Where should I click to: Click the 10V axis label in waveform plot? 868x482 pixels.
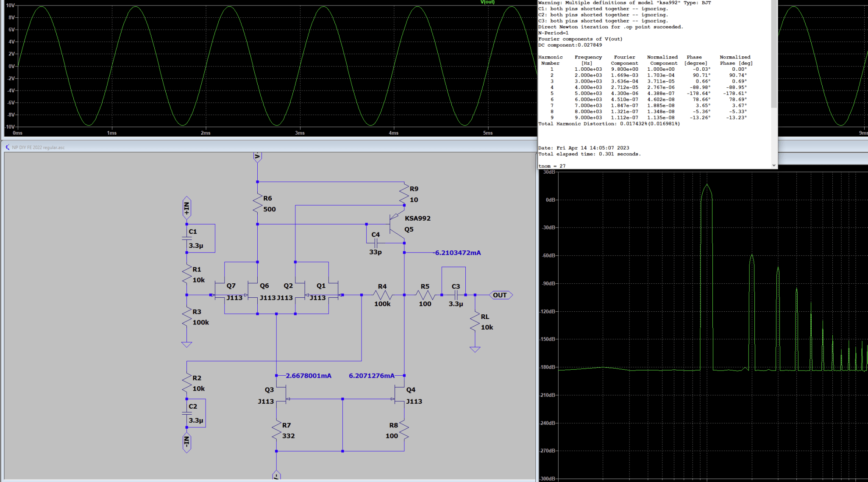(10, 6)
